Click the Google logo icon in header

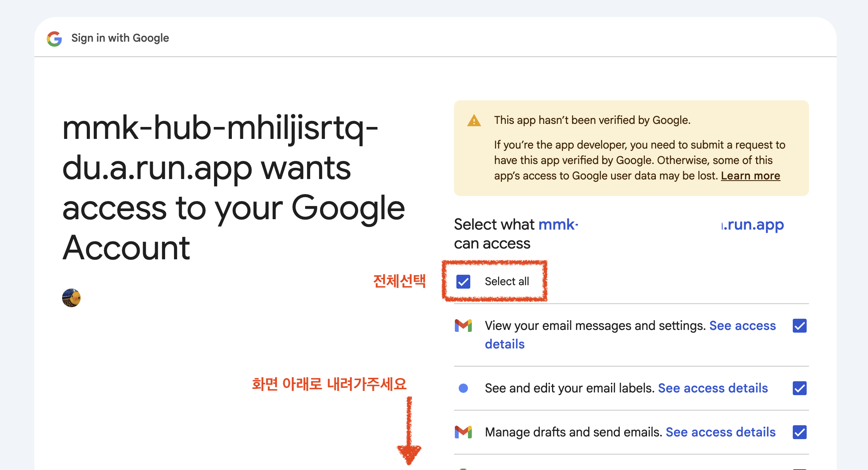click(54, 39)
